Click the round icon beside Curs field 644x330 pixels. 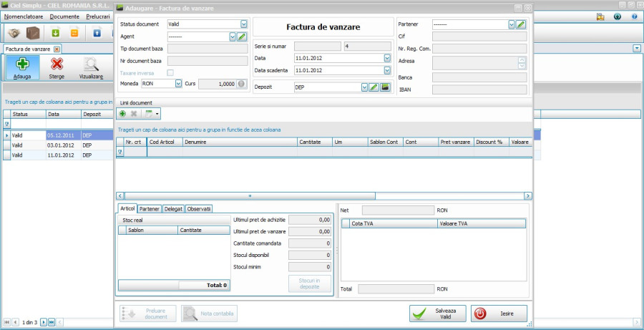pos(241,84)
